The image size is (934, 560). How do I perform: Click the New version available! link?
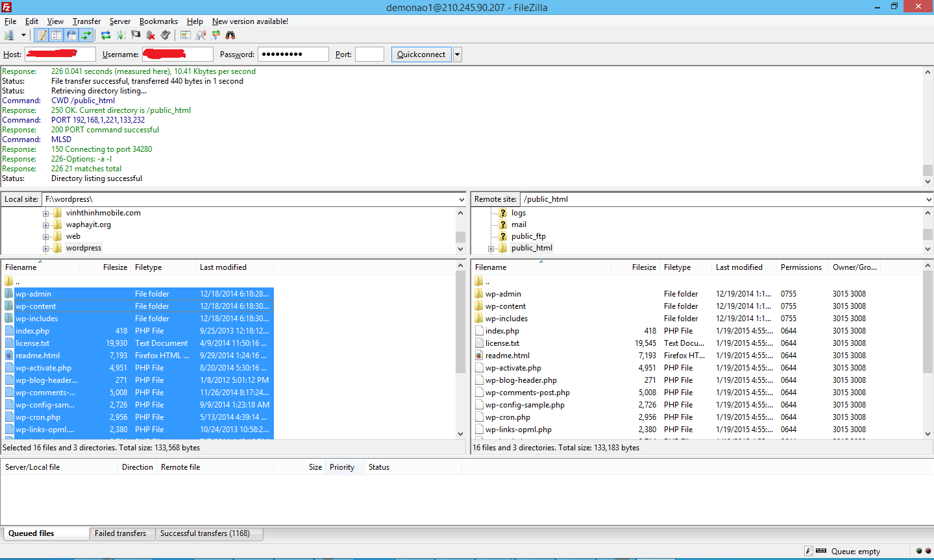pyautogui.click(x=250, y=21)
